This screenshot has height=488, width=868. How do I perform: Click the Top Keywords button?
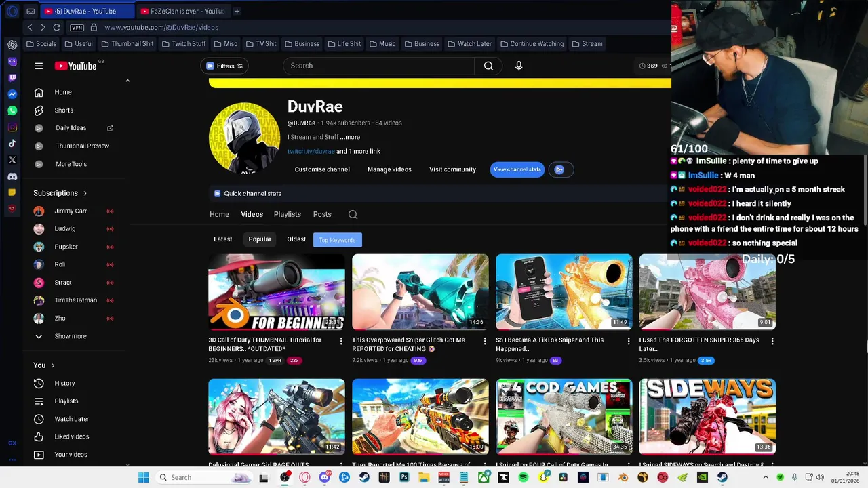(x=338, y=240)
